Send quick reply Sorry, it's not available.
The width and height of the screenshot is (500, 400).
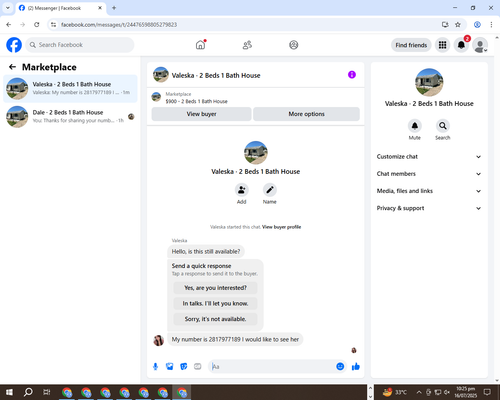coord(215,319)
